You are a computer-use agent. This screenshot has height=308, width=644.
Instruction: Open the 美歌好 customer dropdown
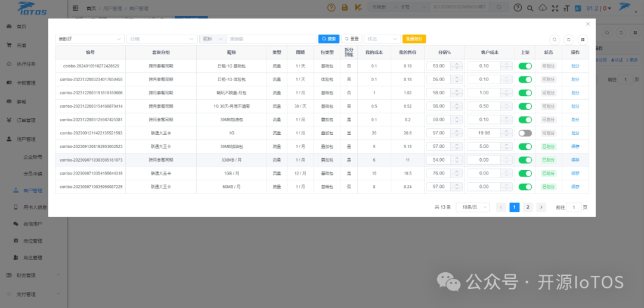89,39
